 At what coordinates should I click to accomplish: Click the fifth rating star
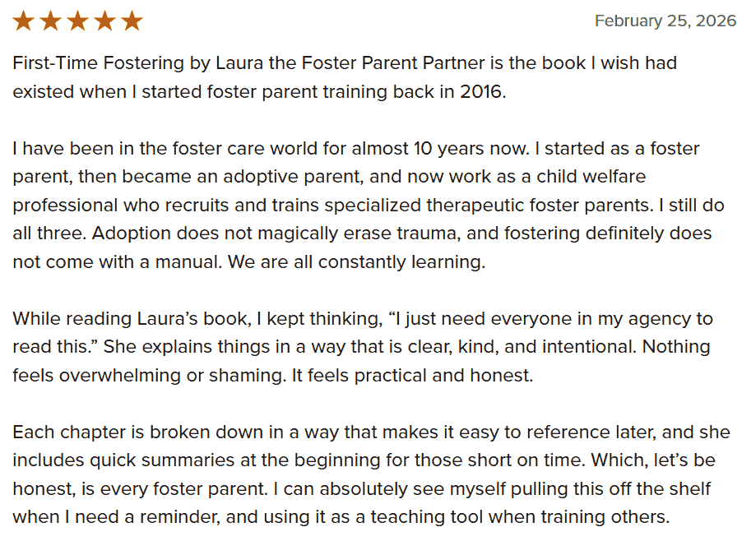tap(132, 21)
